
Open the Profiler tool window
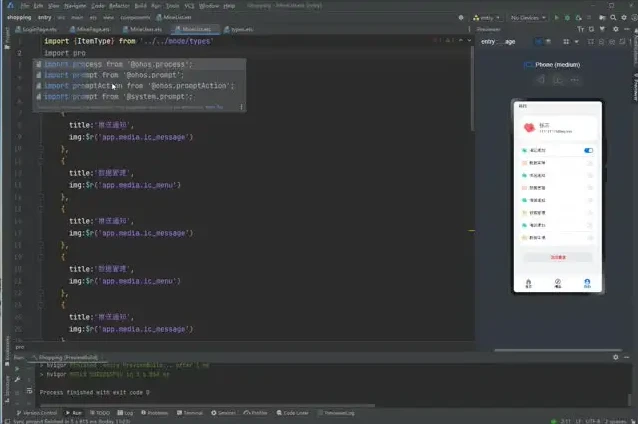coord(255,412)
